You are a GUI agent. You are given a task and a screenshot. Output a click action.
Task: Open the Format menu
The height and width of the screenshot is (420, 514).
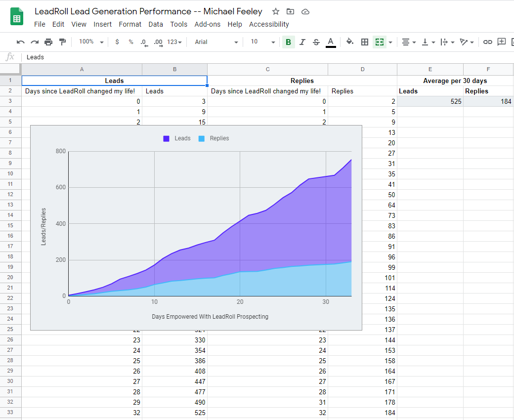pos(130,24)
